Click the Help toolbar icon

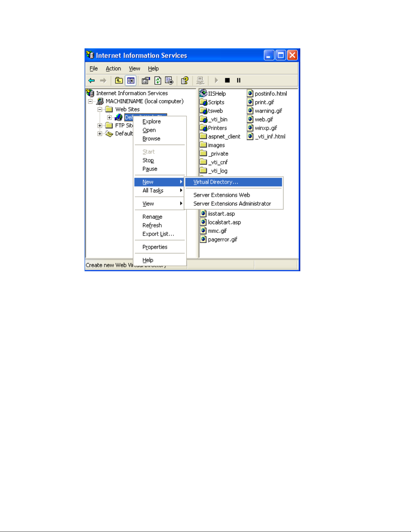tap(185, 81)
